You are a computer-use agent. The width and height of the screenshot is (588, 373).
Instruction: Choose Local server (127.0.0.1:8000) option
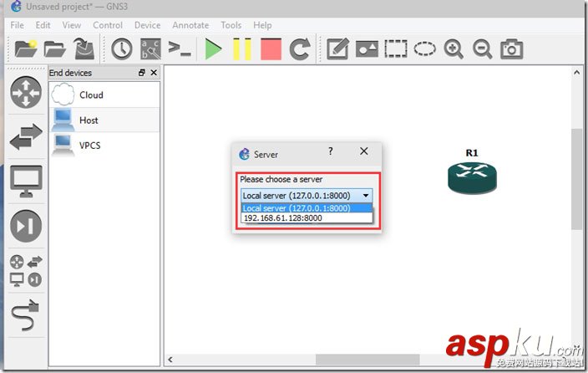point(307,208)
